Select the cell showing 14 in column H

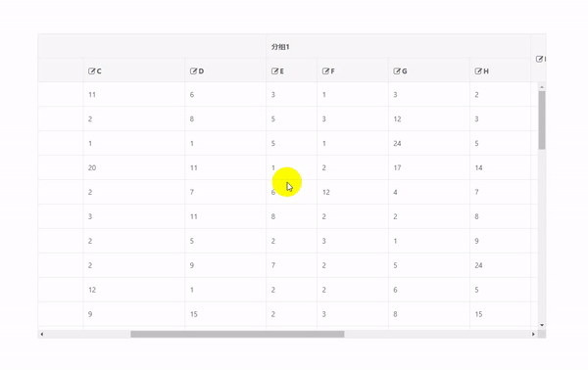point(500,167)
